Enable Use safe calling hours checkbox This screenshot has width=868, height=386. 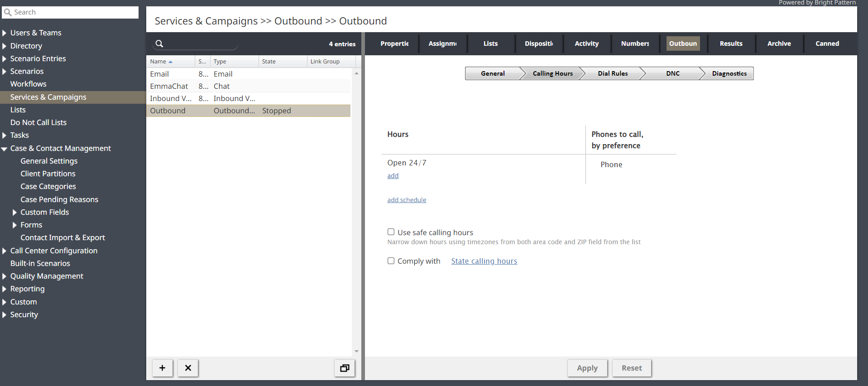pos(391,232)
